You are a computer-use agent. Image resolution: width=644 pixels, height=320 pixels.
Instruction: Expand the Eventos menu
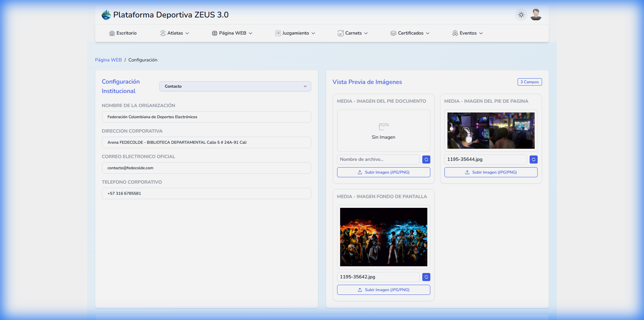tap(468, 33)
